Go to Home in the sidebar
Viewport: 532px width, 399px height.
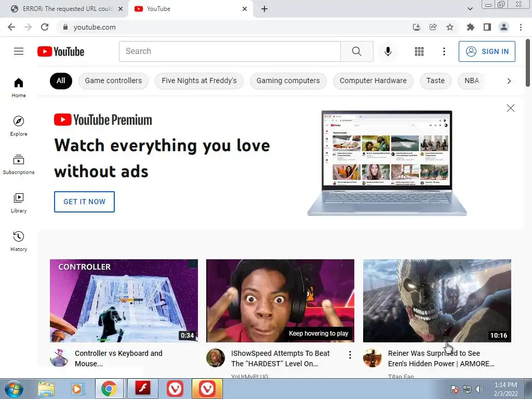coord(19,88)
